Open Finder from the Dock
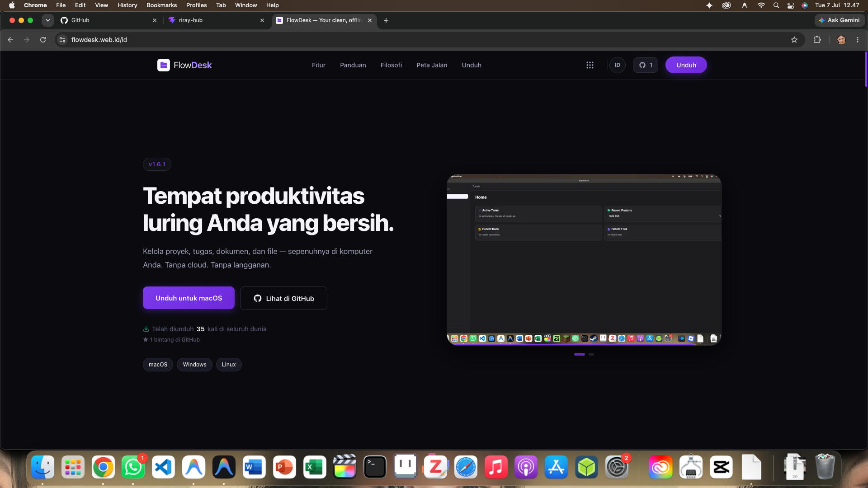The image size is (868, 488). (x=43, y=467)
